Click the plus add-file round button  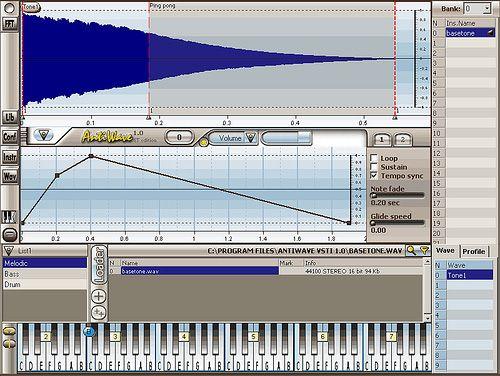pyautogui.click(x=99, y=296)
